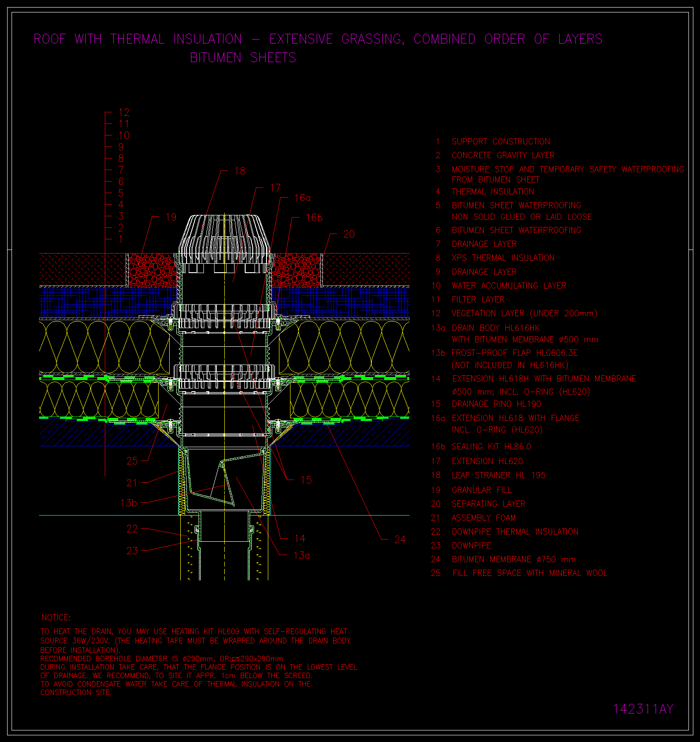This screenshot has height=742, width=700.
Task: Select drawing callout '25' left of the drain
Action: click(132, 461)
